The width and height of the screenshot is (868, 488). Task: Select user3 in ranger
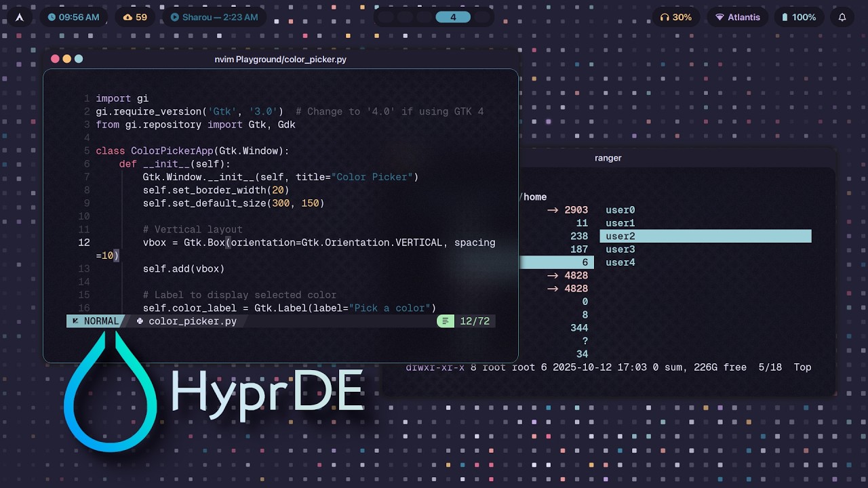[x=620, y=249]
